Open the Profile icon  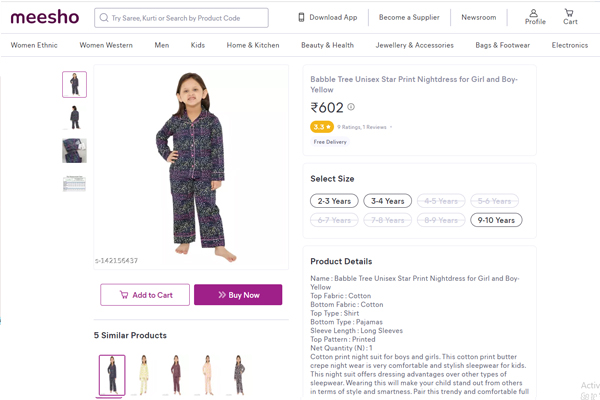click(x=535, y=16)
